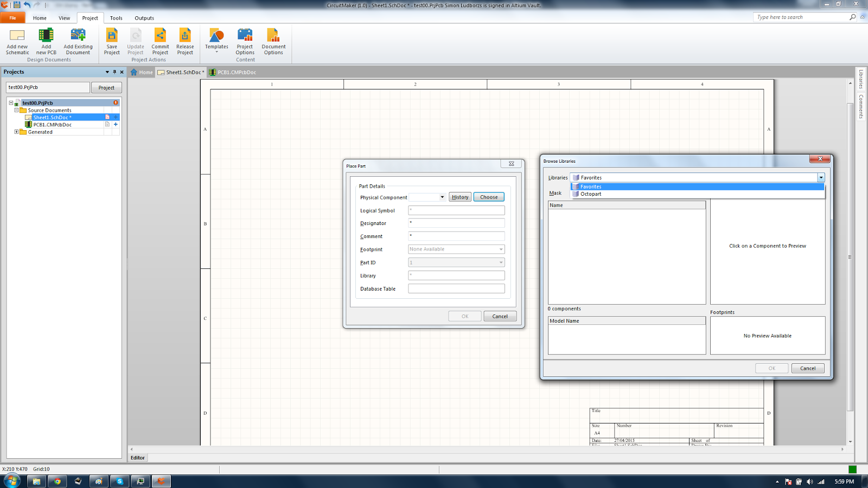The height and width of the screenshot is (488, 868).
Task: Open the Windows Start menu
Action: pyautogui.click(x=11, y=481)
